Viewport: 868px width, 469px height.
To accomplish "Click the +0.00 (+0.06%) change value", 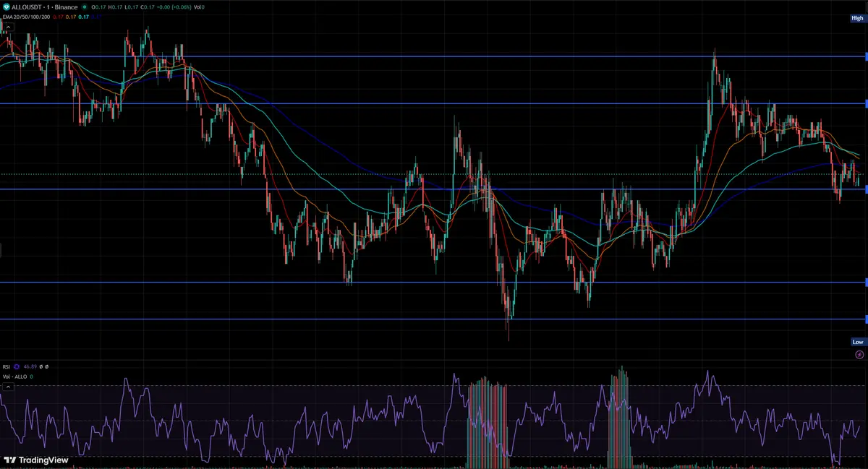I will pyautogui.click(x=174, y=7).
